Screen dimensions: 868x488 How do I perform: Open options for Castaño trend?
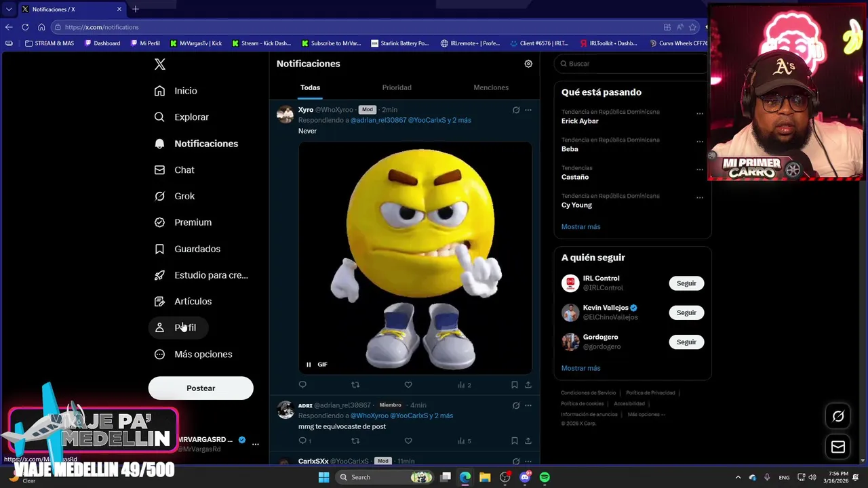(700, 169)
